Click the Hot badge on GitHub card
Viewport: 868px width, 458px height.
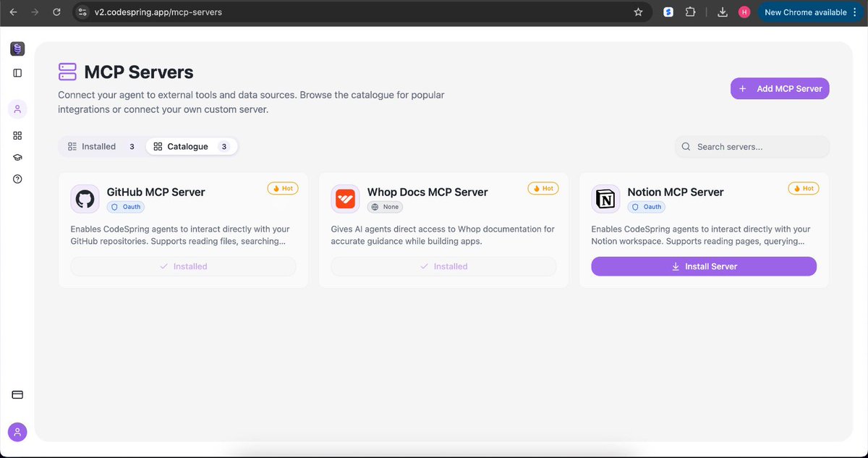283,188
